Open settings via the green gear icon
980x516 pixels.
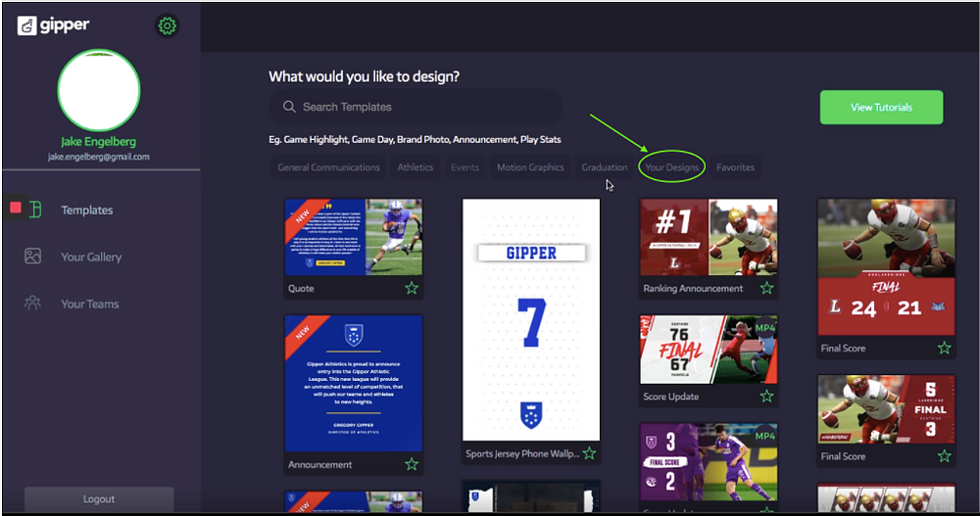click(167, 25)
